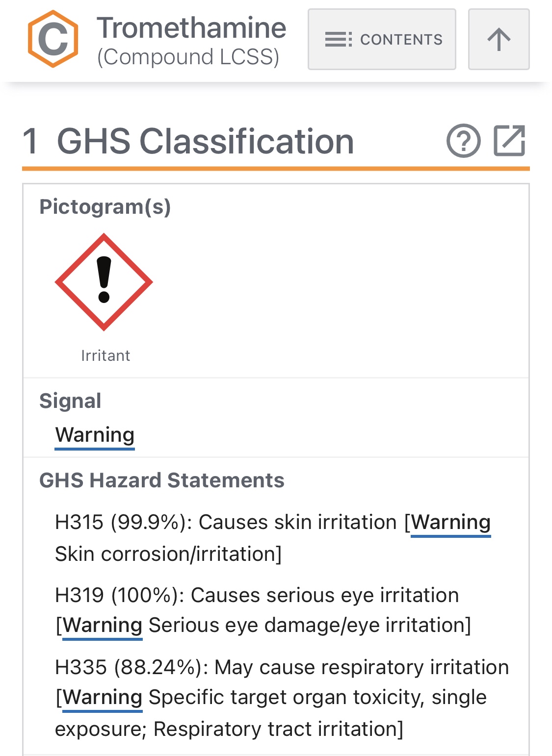
Task: Click the GHS Hazard Statements label
Action: (162, 480)
